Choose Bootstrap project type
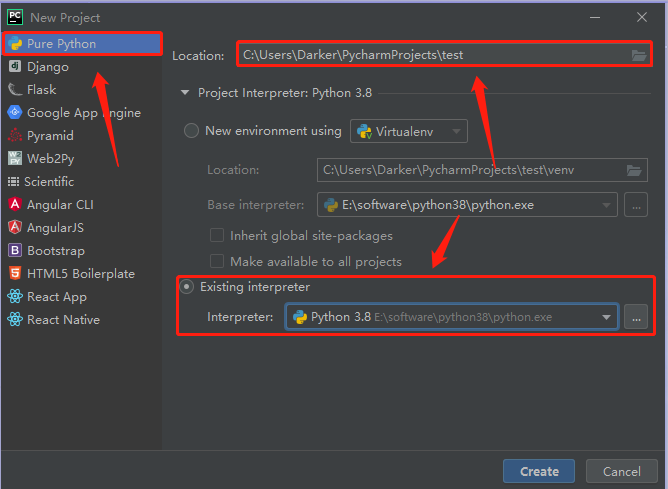Image resolution: width=668 pixels, height=489 pixels. point(81,250)
